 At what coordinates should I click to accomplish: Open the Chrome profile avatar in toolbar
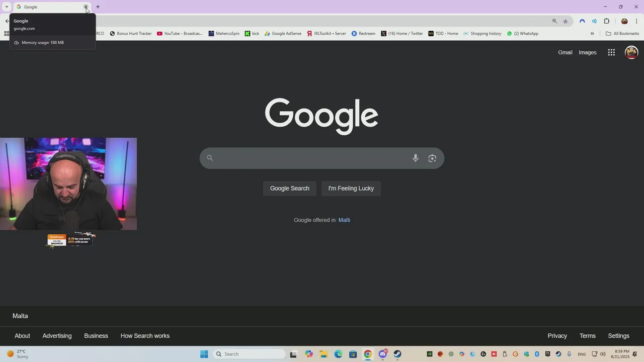coord(624,21)
